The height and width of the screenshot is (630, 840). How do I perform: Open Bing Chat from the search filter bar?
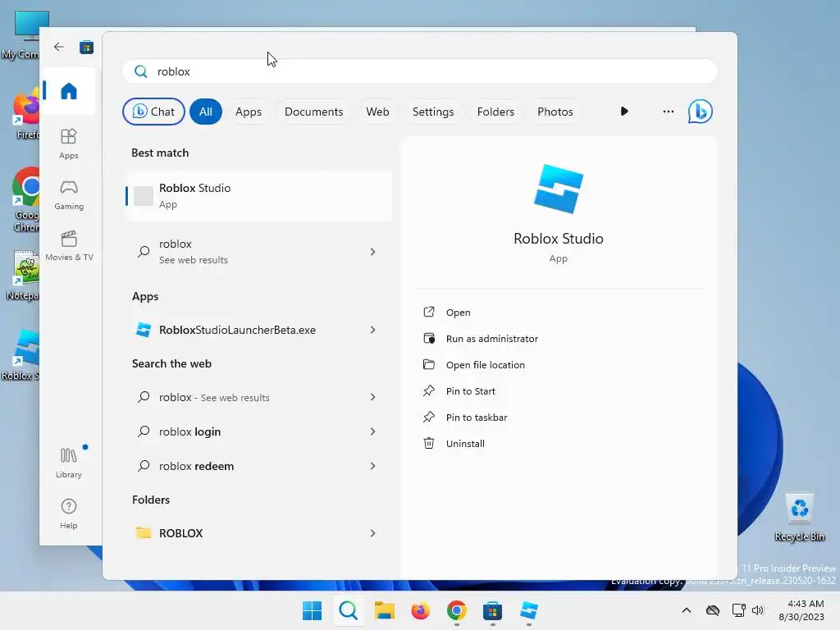click(x=153, y=112)
